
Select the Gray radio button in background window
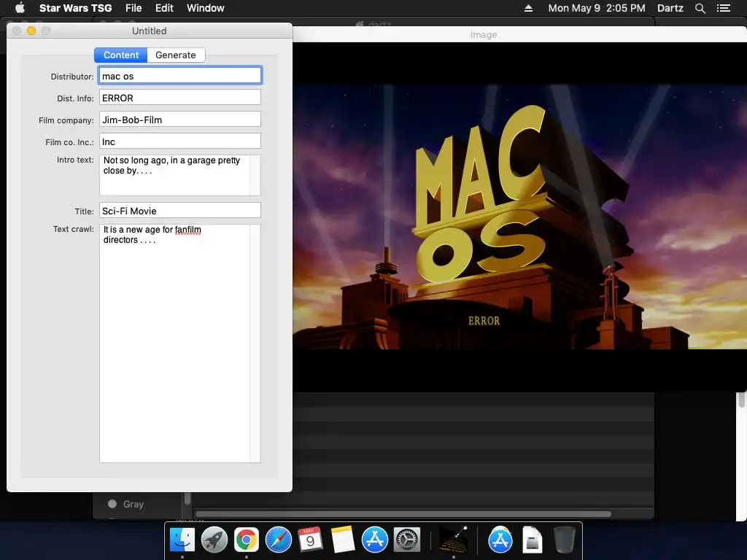112,504
